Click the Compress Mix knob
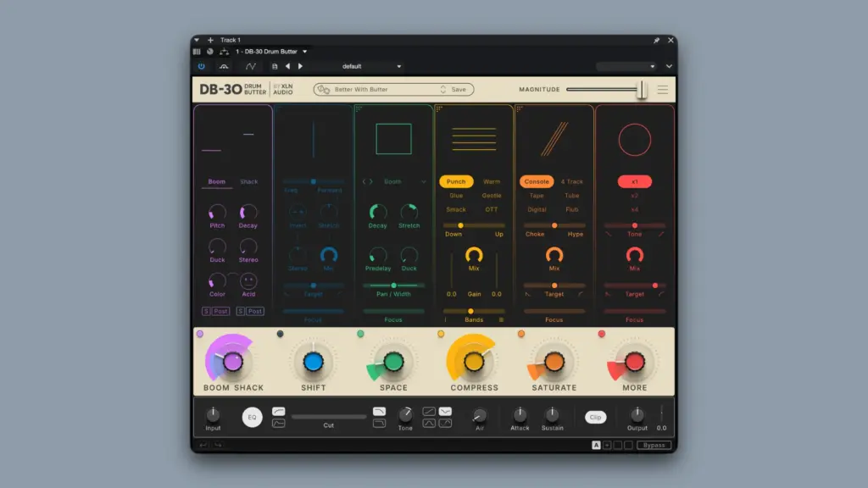The width and height of the screenshot is (868, 488). [474, 255]
